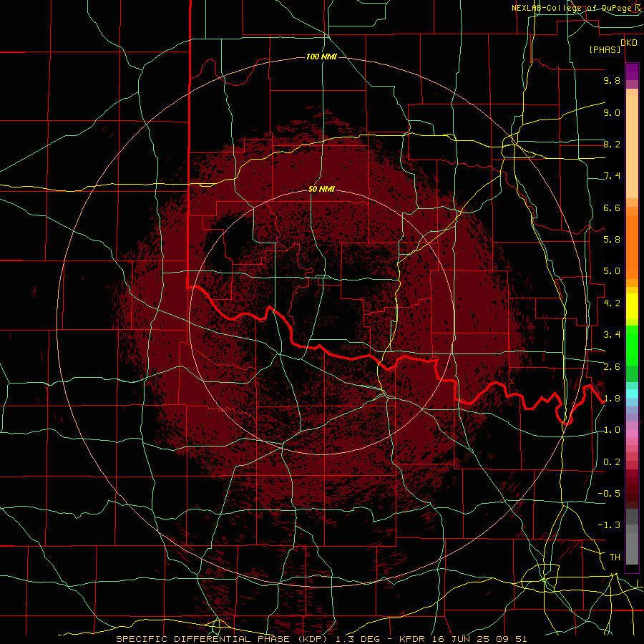Click the 9.8 scale value
This screenshot has height=644, width=644.
tap(612, 80)
